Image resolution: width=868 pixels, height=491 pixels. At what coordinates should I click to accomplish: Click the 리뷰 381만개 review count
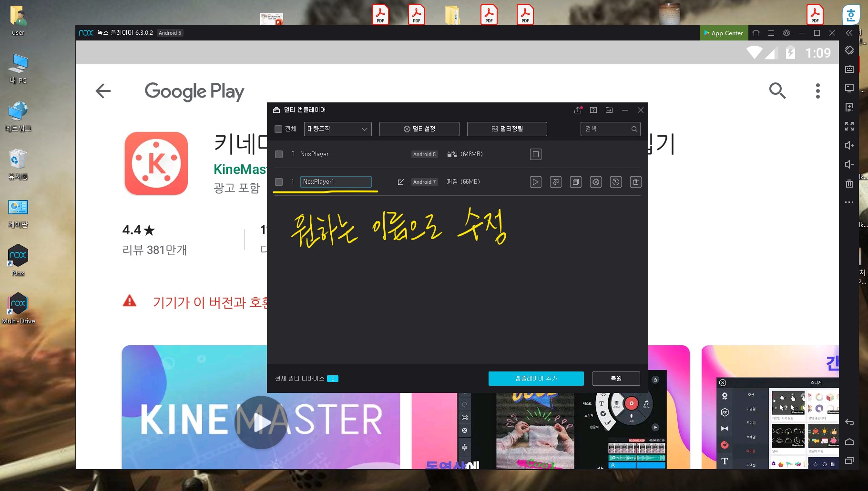(x=155, y=250)
